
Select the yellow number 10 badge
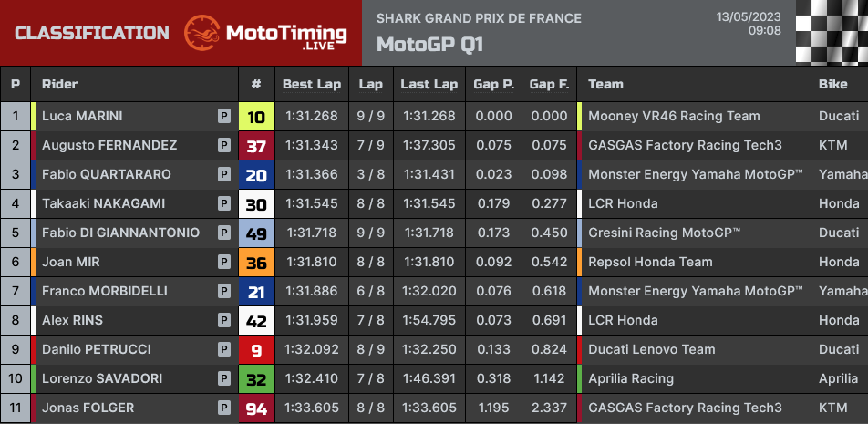[256, 116]
